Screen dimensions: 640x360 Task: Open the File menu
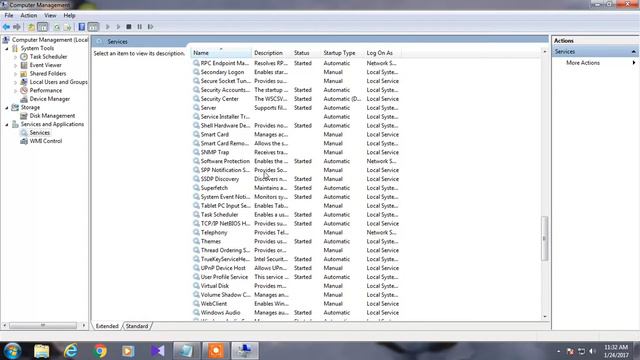click(x=9, y=16)
